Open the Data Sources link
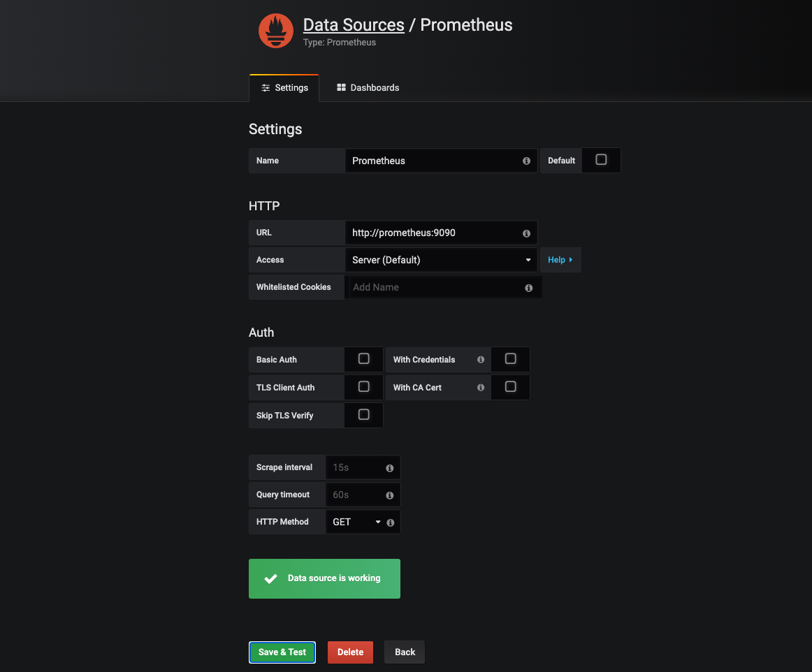Image resolution: width=812 pixels, height=672 pixels. pyautogui.click(x=354, y=24)
